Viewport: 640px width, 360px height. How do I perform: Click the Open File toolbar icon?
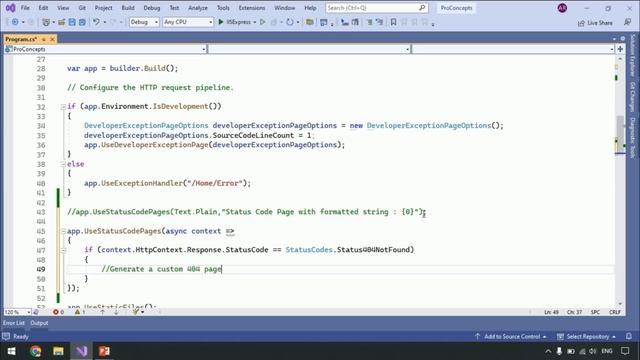(62, 22)
